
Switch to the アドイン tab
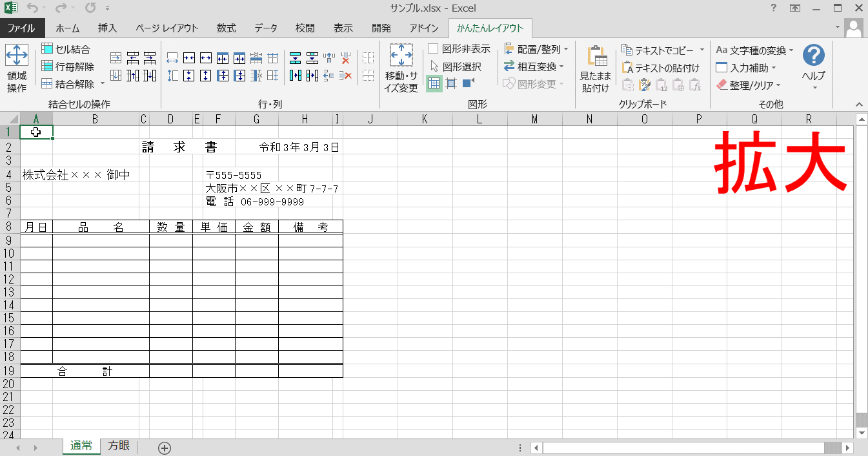click(424, 28)
